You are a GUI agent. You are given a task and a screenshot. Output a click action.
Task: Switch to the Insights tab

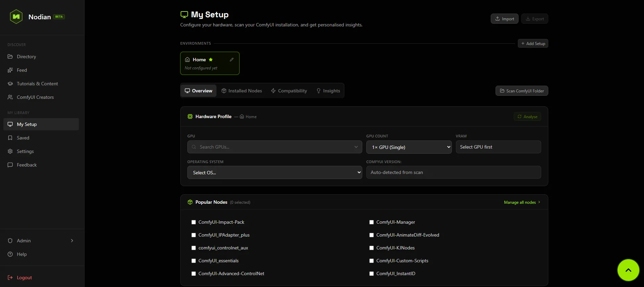point(328,91)
